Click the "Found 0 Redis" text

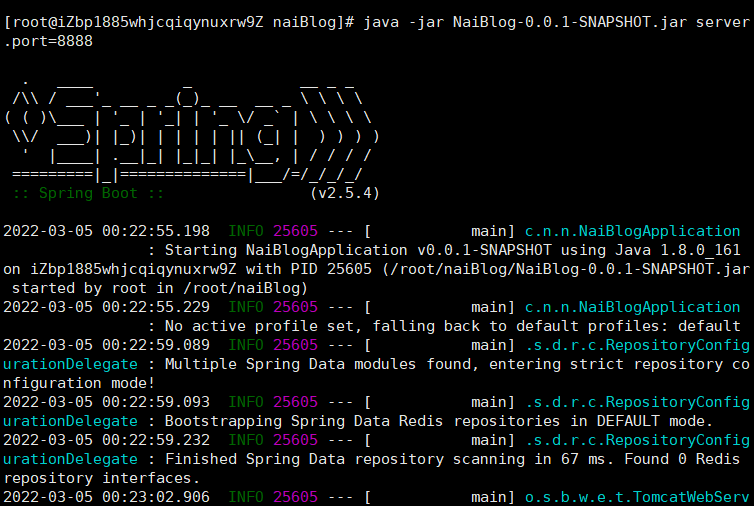pos(682,459)
